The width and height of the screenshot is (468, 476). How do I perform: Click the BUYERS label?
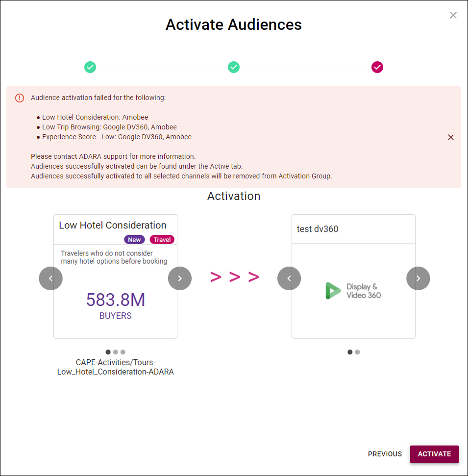pyautogui.click(x=116, y=316)
